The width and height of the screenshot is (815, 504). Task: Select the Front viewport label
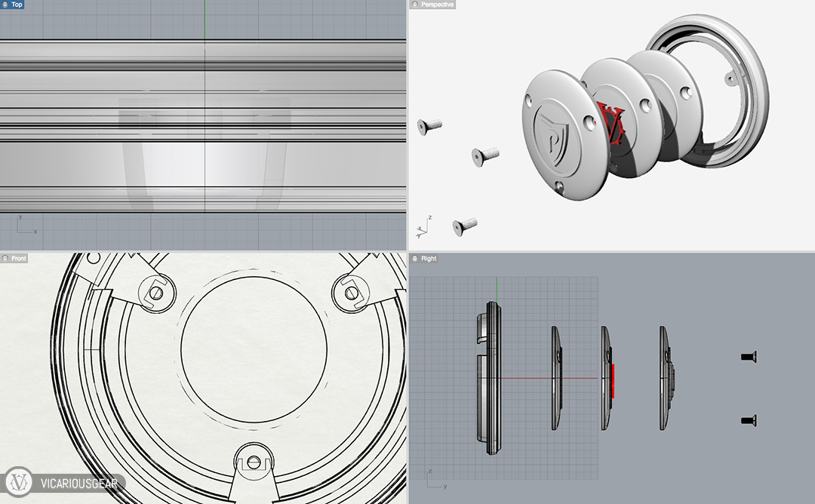(x=19, y=259)
